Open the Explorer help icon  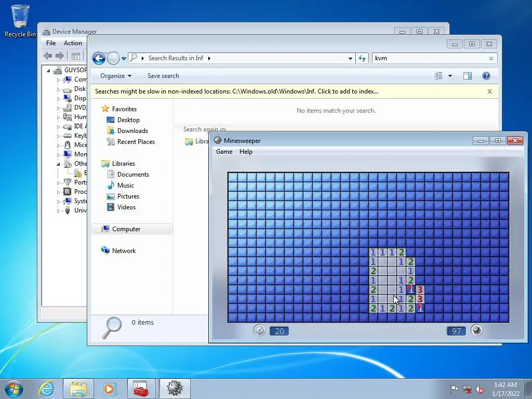tap(486, 76)
